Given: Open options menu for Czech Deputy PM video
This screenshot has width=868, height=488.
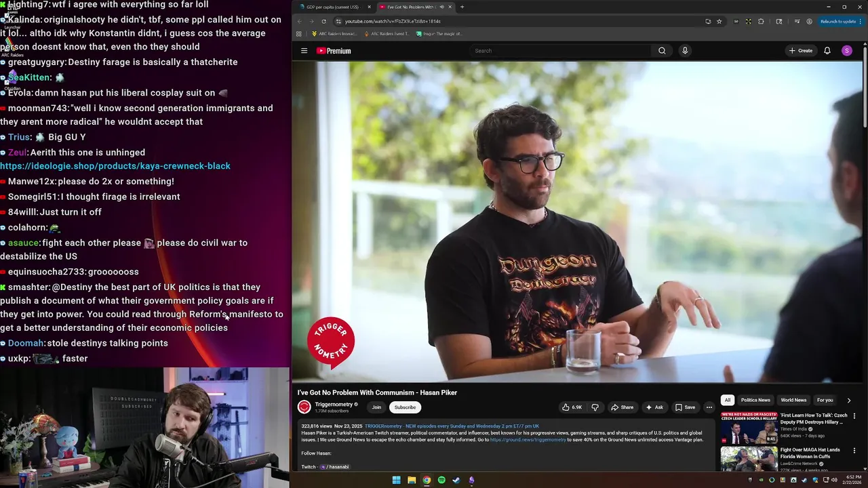Looking at the screenshot, I should point(854,415).
